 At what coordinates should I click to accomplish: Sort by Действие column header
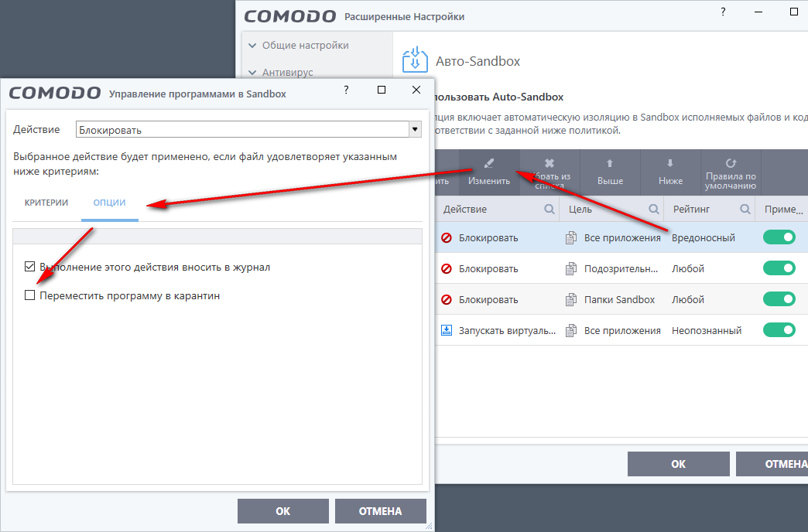[x=465, y=209]
